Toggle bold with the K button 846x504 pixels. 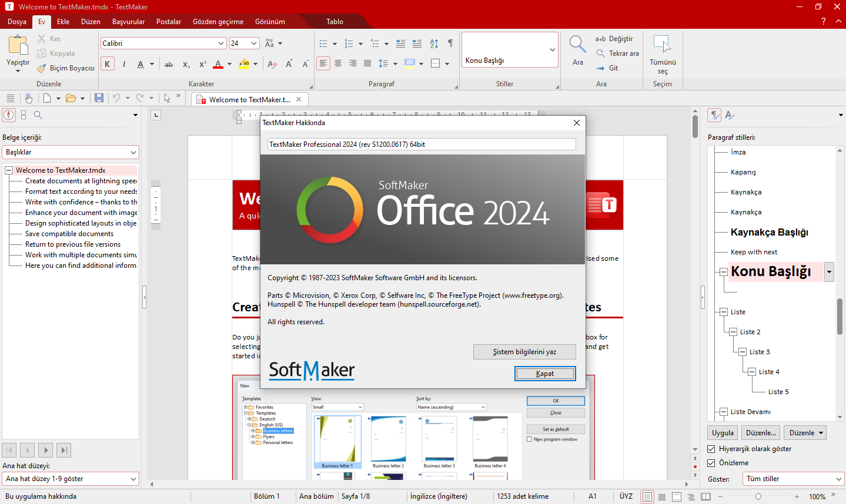pos(107,64)
